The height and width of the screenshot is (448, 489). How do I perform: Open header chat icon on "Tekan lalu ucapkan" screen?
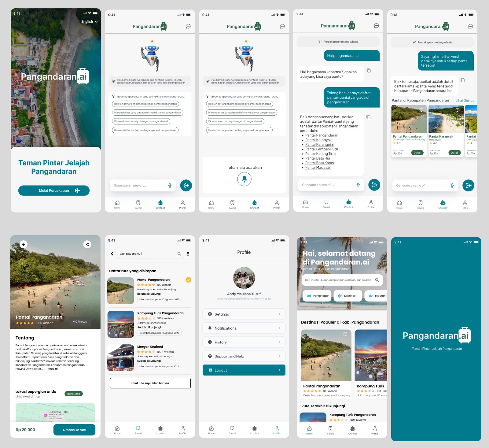(282, 26)
